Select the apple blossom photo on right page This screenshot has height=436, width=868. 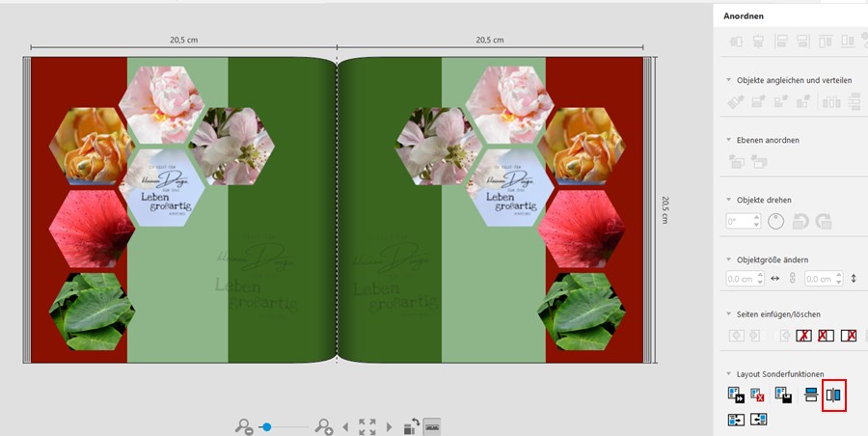pos(438,146)
